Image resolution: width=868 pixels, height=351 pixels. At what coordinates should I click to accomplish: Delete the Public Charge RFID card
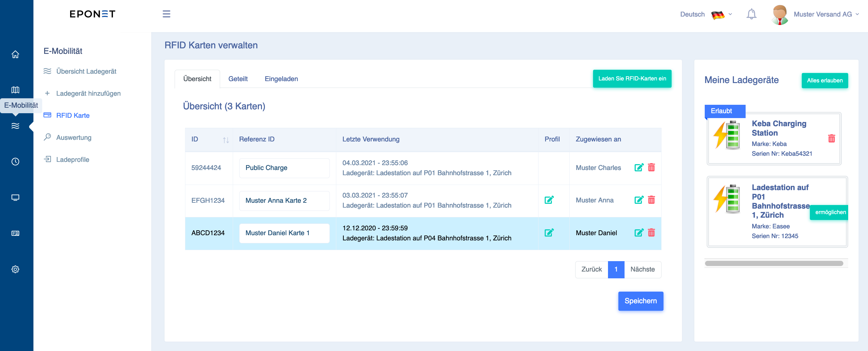[x=651, y=167]
